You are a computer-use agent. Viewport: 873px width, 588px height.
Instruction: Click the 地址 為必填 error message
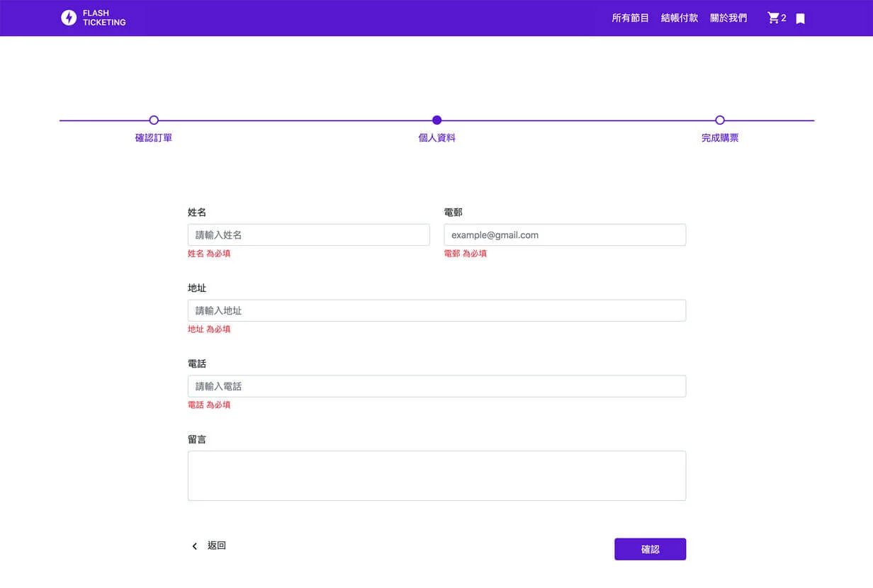(209, 329)
